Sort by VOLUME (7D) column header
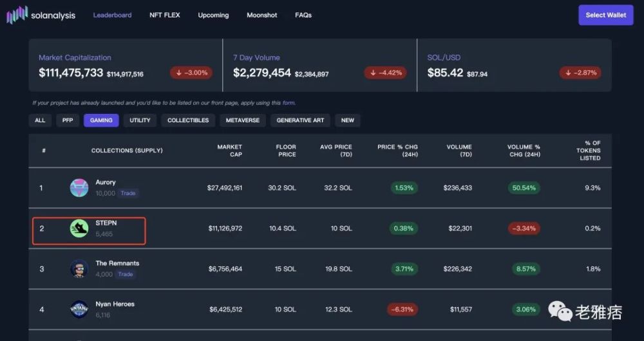644x341 pixels. click(x=459, y=151)
